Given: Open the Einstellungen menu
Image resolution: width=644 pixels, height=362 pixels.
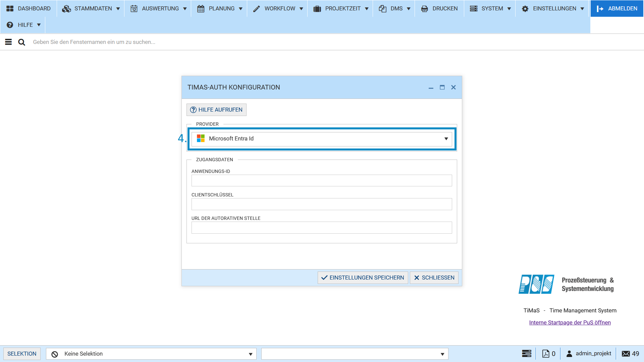Looking at the screenshot, I should pos(552,8).
